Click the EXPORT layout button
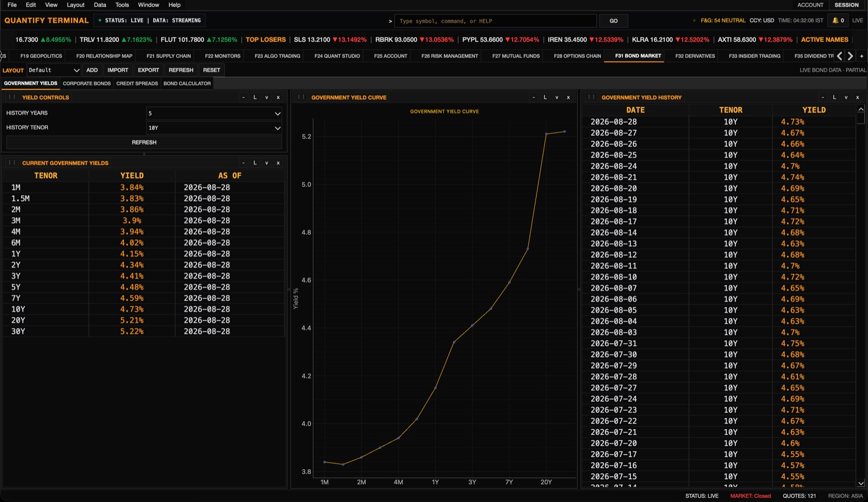 coord(149,70)
